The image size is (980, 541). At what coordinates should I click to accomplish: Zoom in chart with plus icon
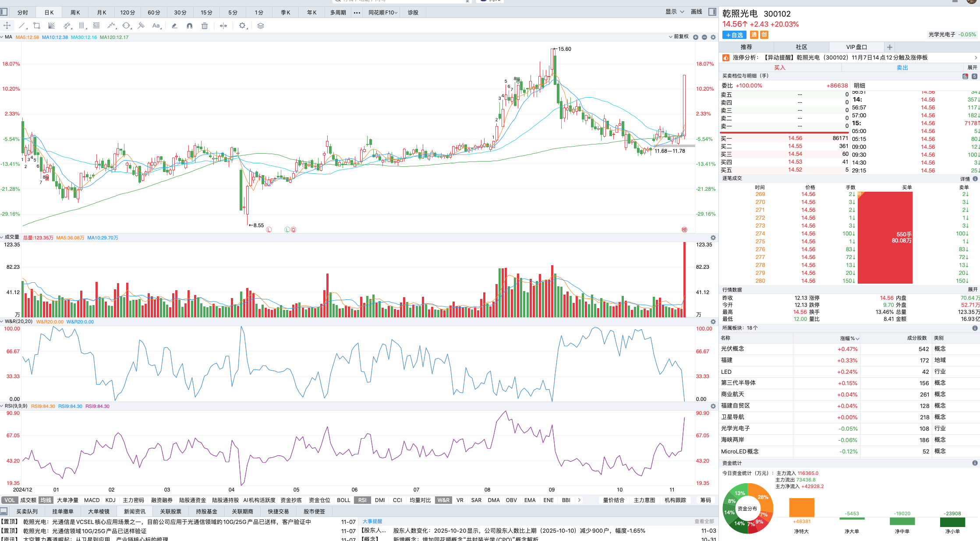click(696, 37)
